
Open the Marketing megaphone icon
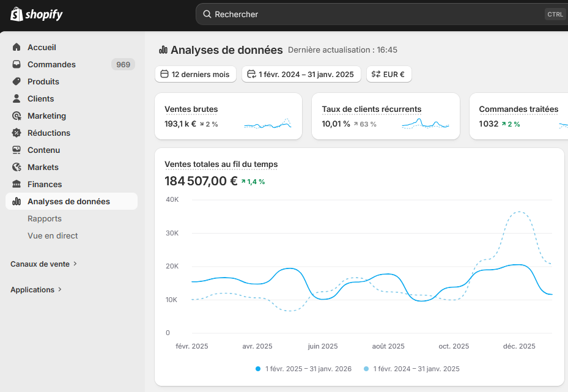[15, 116]
